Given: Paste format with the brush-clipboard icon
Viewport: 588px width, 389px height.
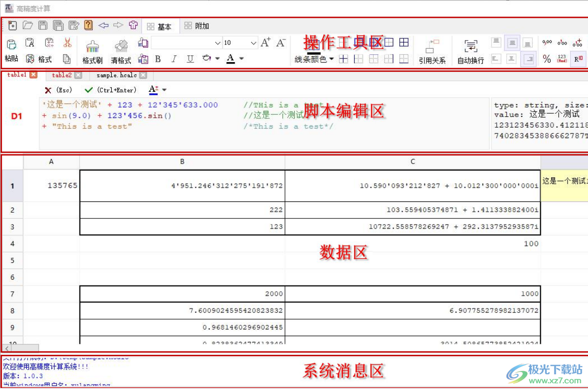Looking at the screenshot, I should pos(143,59).
